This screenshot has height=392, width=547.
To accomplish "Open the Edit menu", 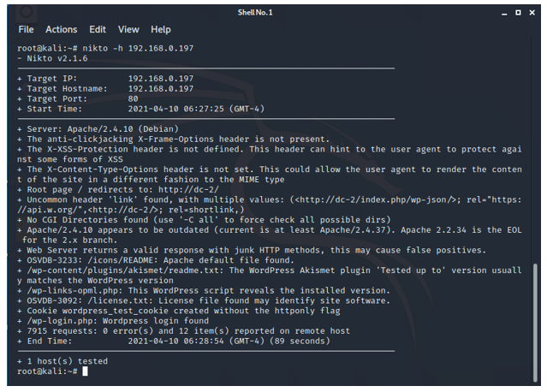I will coord(98,30).
